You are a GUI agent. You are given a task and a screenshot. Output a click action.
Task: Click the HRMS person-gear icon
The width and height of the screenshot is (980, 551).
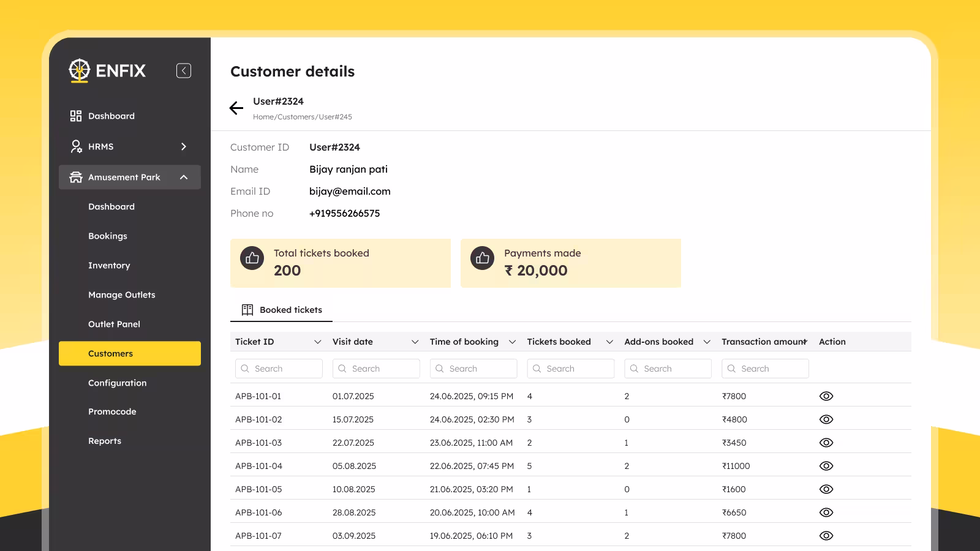[x=76, y=146]
